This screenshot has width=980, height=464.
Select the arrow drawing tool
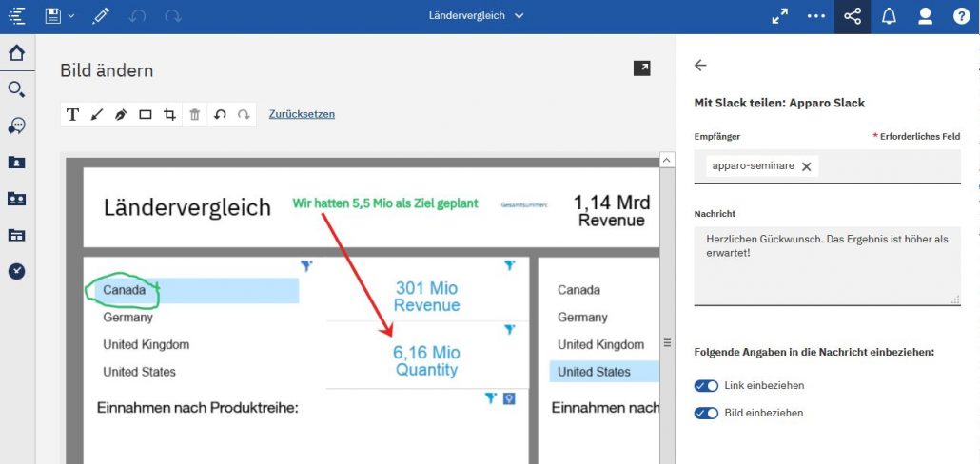(96, 114)
